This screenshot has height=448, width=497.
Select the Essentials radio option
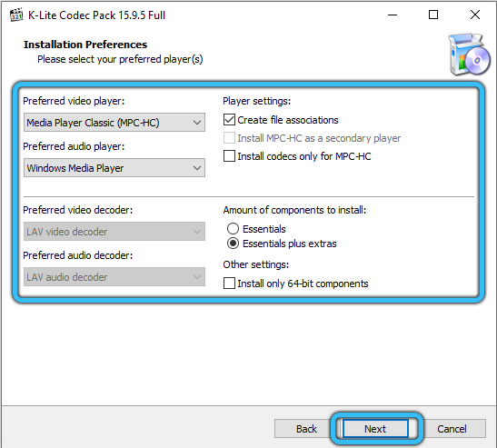233,229
